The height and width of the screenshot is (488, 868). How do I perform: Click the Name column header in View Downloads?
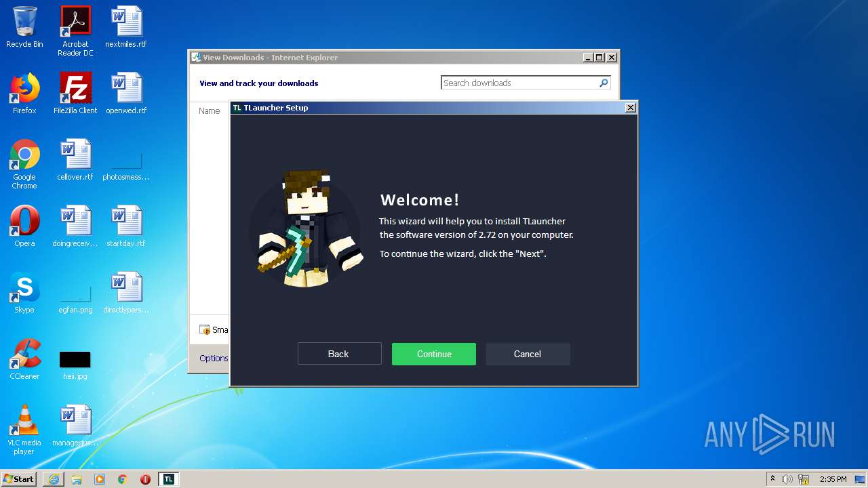(x=209, y=111)
